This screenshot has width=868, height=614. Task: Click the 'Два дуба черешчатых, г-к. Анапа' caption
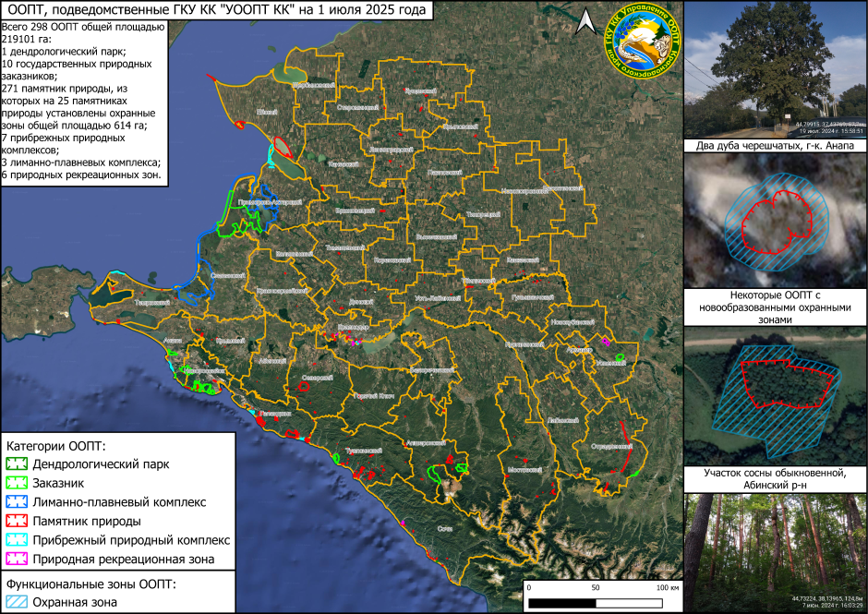776,146
